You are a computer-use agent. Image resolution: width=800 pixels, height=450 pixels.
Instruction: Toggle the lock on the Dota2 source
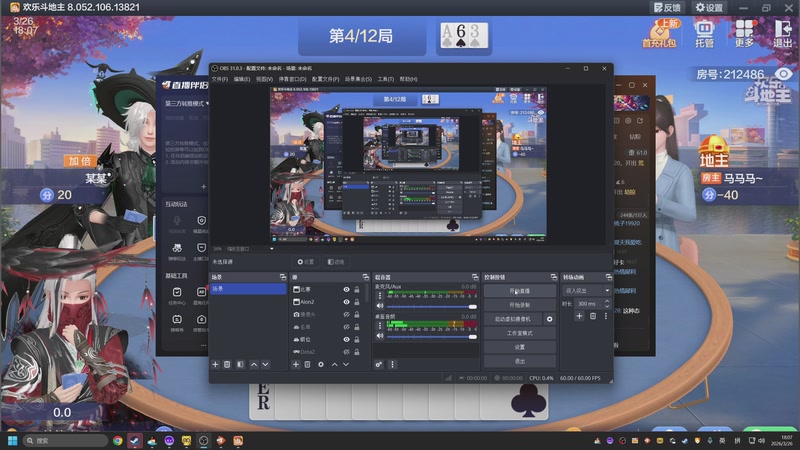[357, 352]
